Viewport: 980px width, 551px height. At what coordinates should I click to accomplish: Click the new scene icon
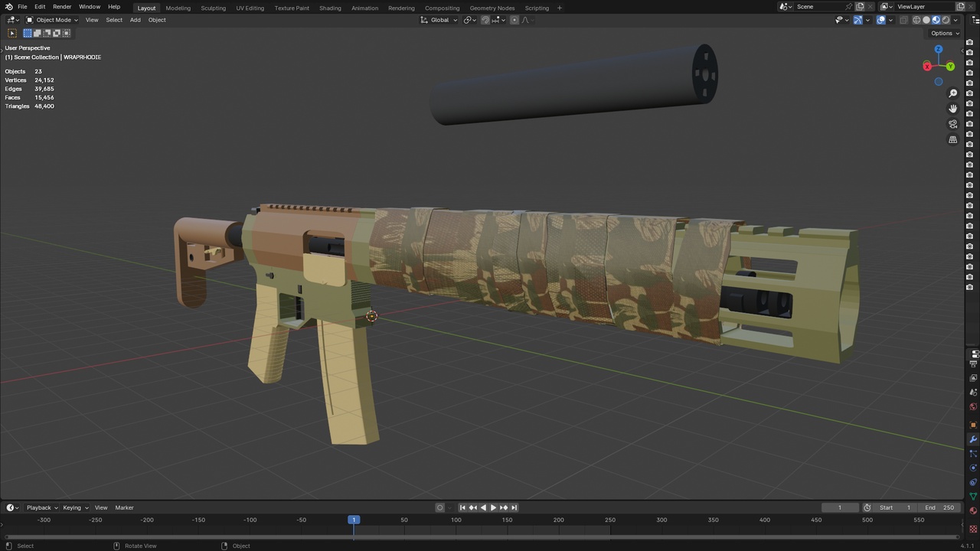pyautogui.click(x=860, y=6)
